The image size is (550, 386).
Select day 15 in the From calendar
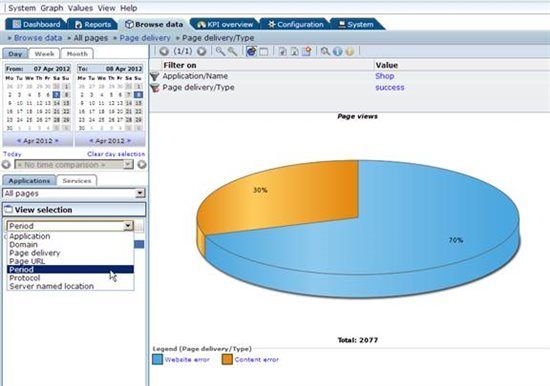pyautogui.click(x=66, y=103)
